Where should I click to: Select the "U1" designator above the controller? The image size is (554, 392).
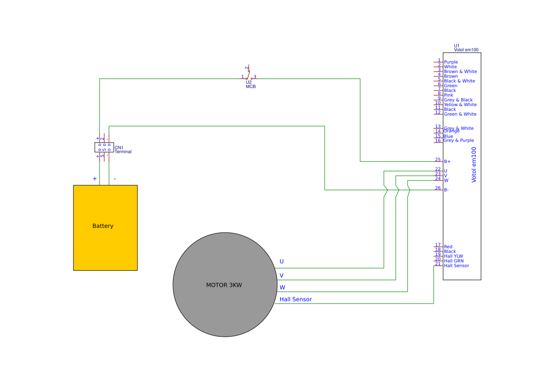pyautogui.click(x=457, y=46)
